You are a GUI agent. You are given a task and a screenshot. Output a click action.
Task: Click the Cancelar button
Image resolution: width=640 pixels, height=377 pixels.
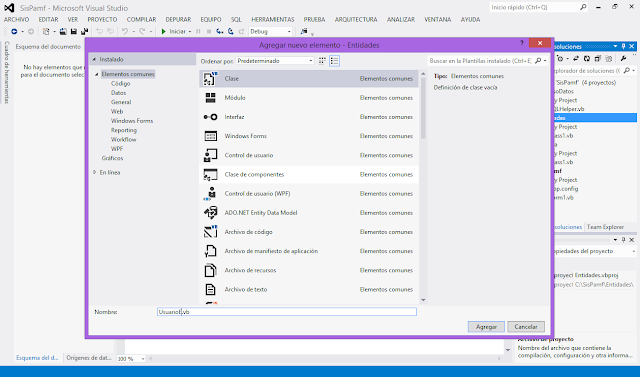[x=526, y=327]
